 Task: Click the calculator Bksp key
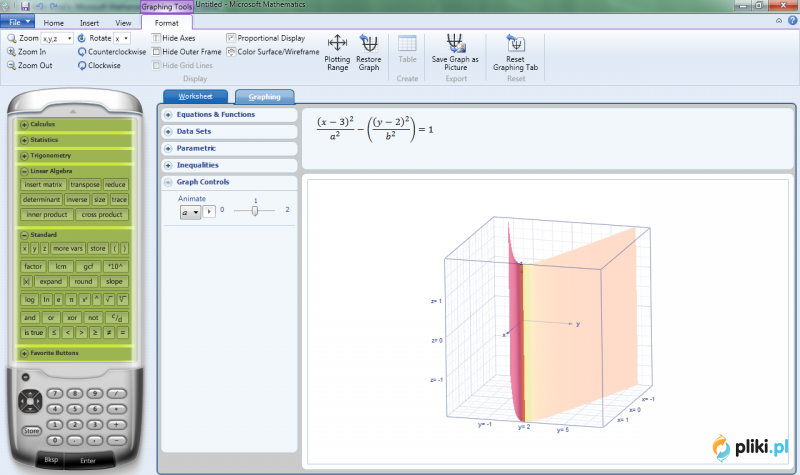[51, 460]
